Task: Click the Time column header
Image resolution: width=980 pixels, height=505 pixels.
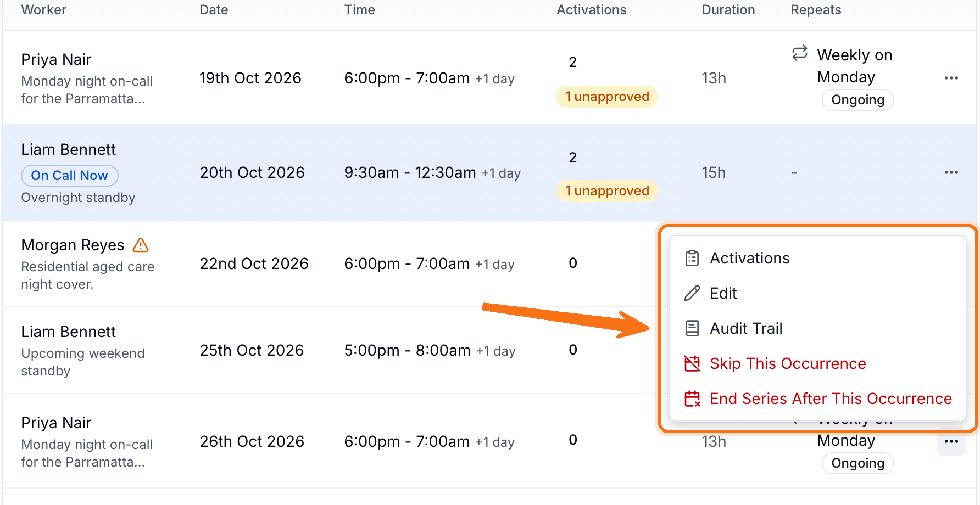Action: tap(360, 10)
